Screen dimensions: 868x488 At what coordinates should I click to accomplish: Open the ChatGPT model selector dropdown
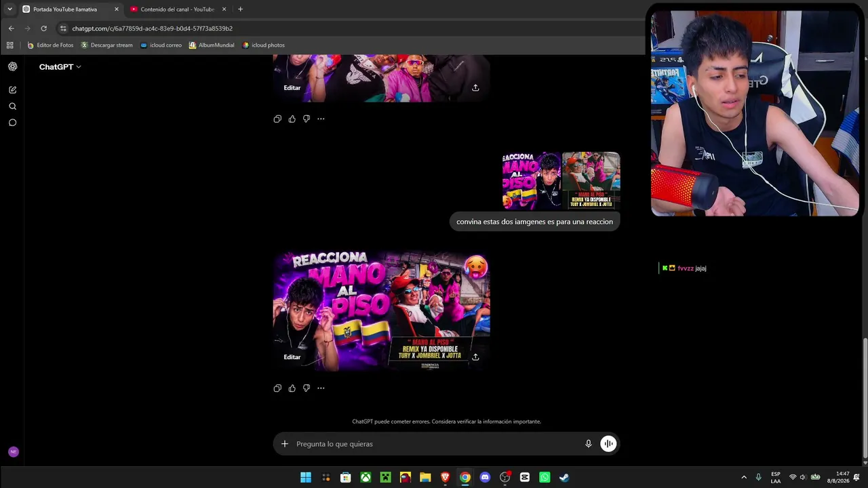(x=60, y=67)
